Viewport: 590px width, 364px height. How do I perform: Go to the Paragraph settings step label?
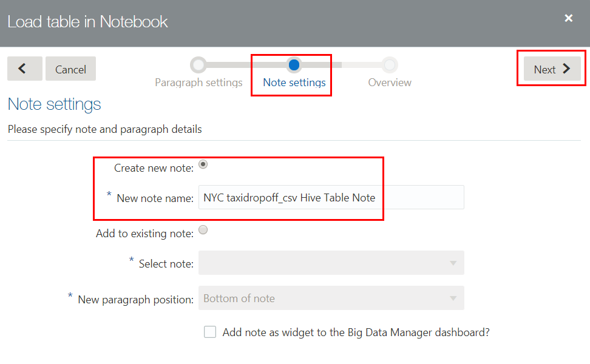click(x=198, y=83)
